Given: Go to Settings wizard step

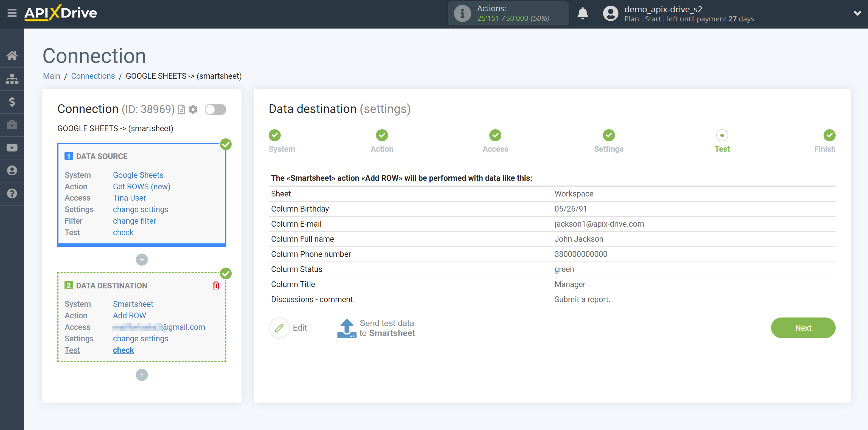Looking at the screenshot, I should [x=609, y=136].
